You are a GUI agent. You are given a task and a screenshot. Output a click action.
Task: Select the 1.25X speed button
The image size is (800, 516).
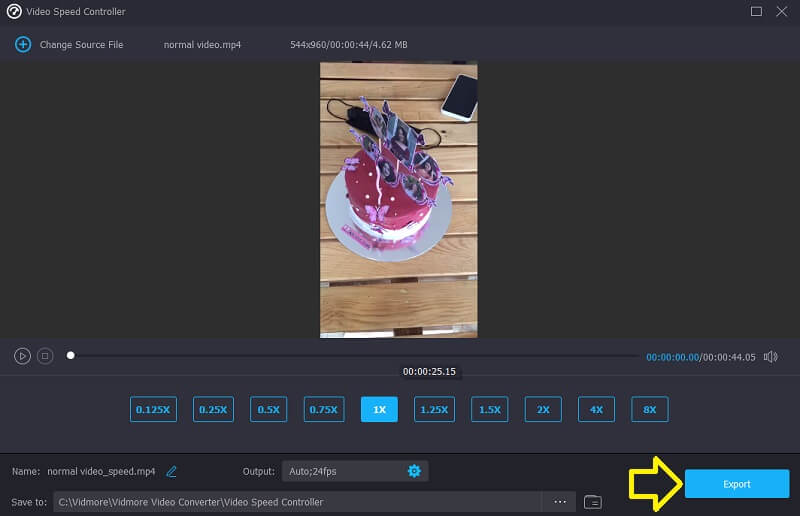click(x=434, y=409)
